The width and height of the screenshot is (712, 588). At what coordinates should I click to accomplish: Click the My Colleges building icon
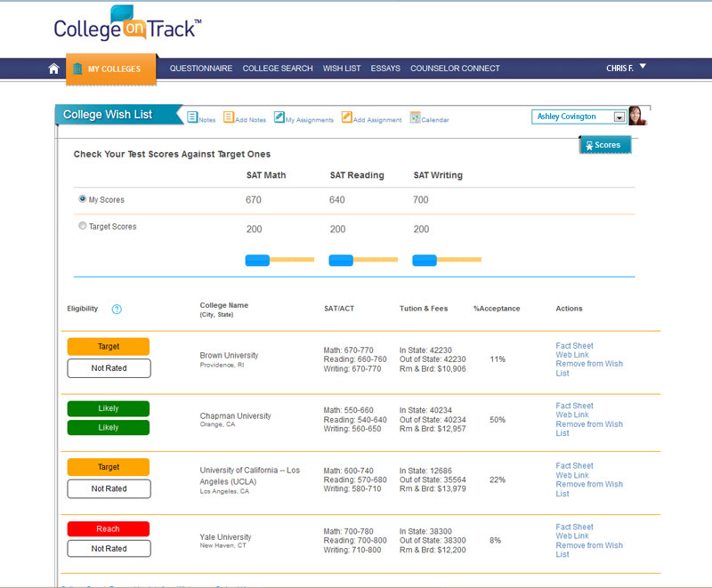pos(77,68)
